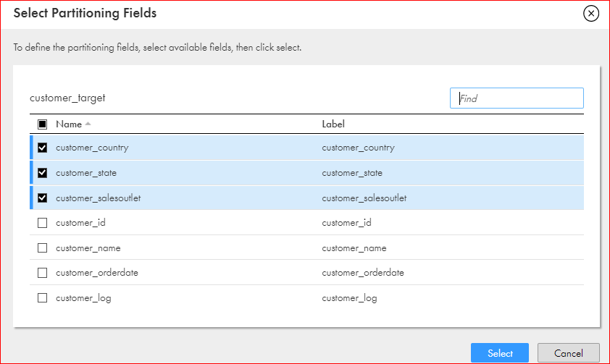Toggle the select-all checkbox in header
The image size is (610, 364).
(43, 124)
